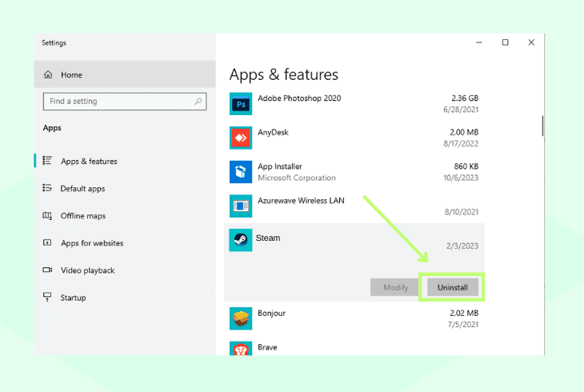
Task: Focus the Find a setting search box
Action: click(125, 102)
